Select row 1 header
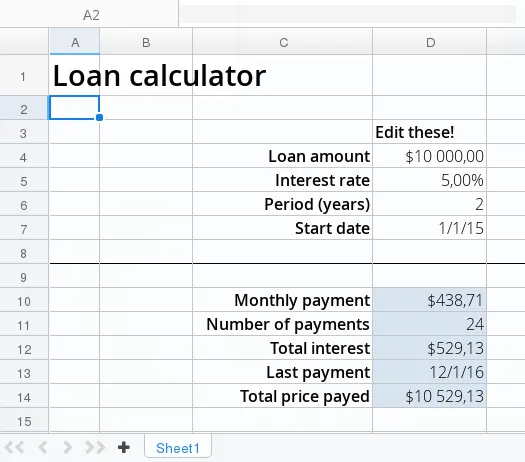 pos(24,75)
